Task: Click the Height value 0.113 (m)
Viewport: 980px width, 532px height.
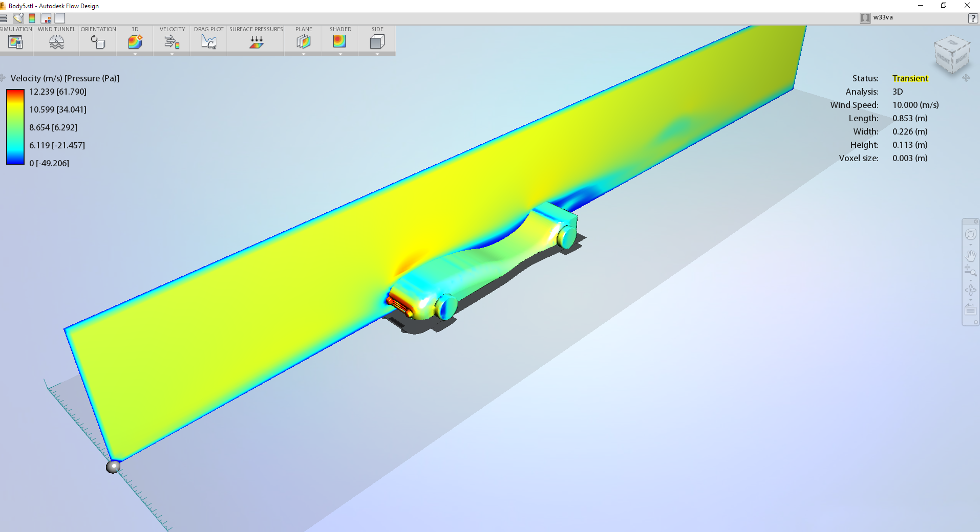Action: click(910, 145)
